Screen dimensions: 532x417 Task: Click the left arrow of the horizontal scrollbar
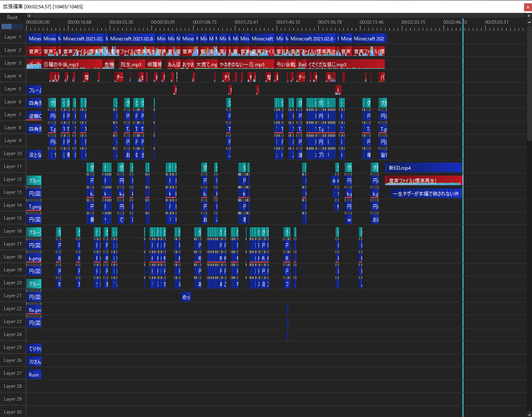pyautogui.click(x=29, y=16)
